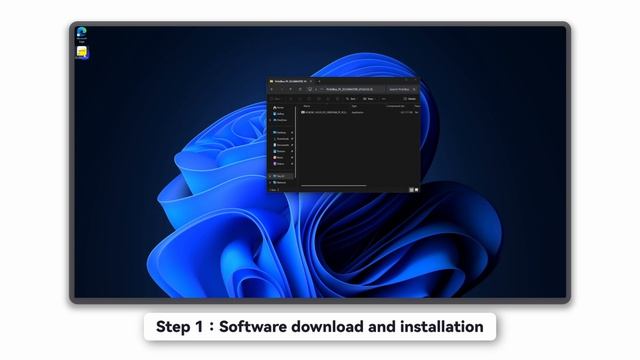The height and width of the screenshot is (360, 640).
Task: Go back in File Explorer
Action: click(272, 89)
